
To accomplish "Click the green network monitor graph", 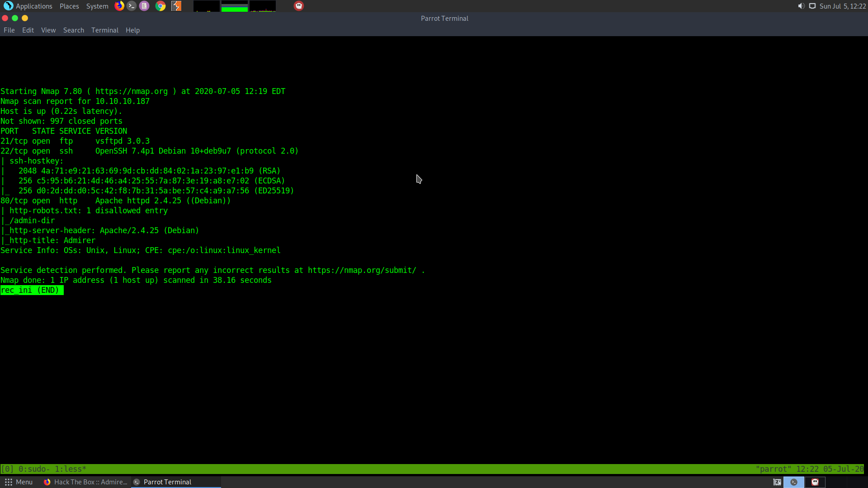I will coord(234,6).
